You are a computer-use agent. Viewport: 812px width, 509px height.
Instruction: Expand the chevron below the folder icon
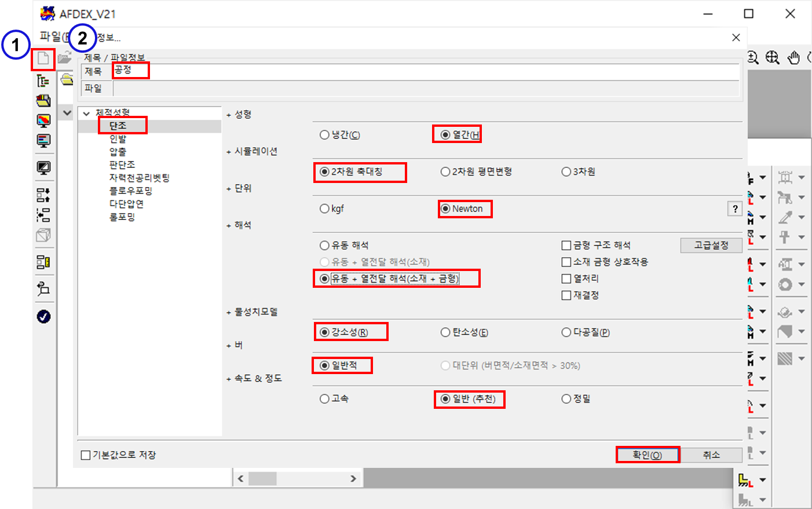coord(67,113)
